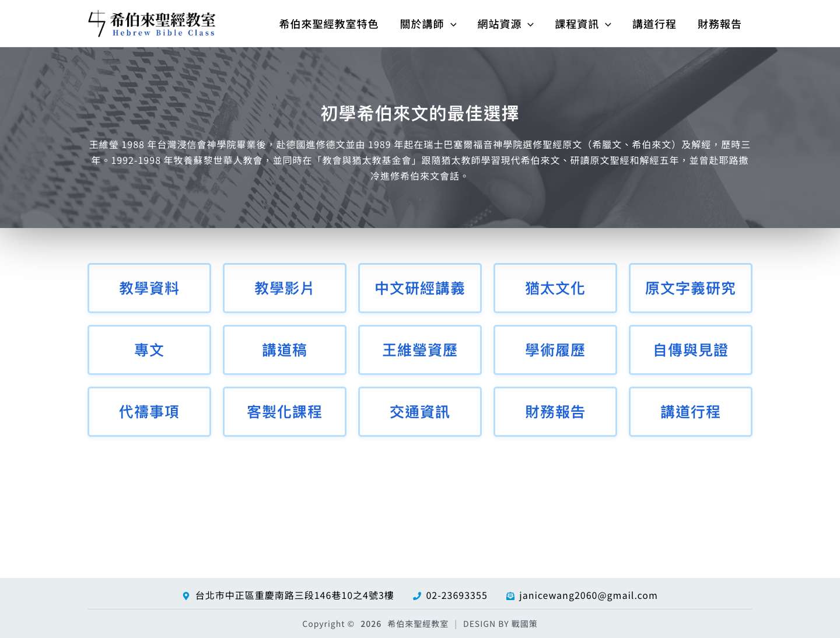The image size is (840, 638).
Task: Click the 原文字義研究 button
Action: coord(691,288)
